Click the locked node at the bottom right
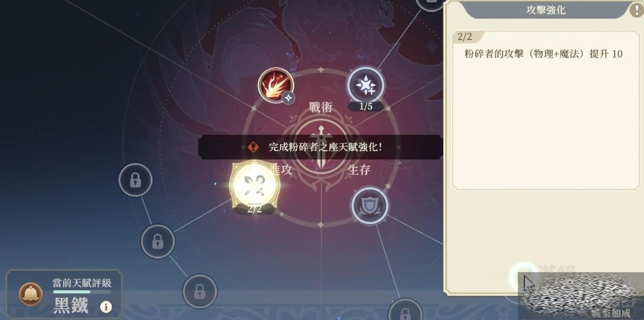Viewport: 644px width, 320px height. click(x=406, y=311)
